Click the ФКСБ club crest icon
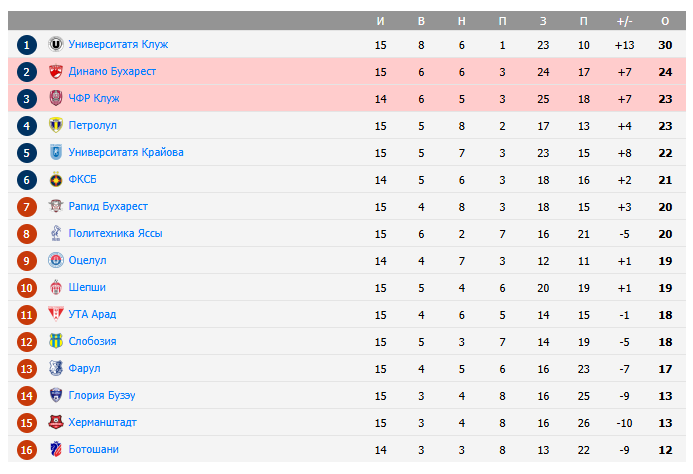Image resolution: width=693 pixels, height=474 pixels. click(56, 180)
